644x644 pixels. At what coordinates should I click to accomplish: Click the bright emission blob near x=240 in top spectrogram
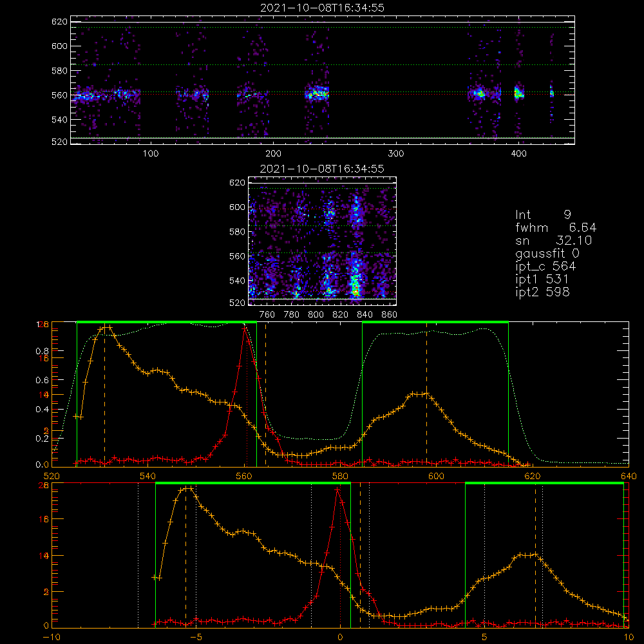tap(317, 93)
